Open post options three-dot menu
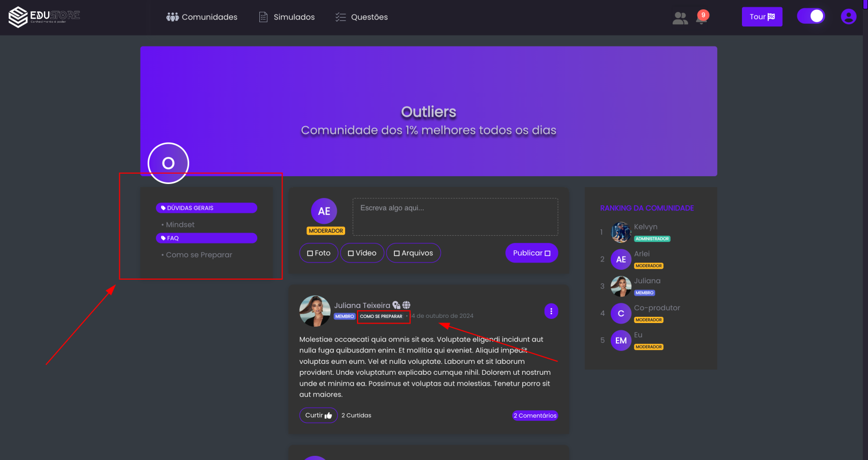868x460 pixels. pos(551,311)
